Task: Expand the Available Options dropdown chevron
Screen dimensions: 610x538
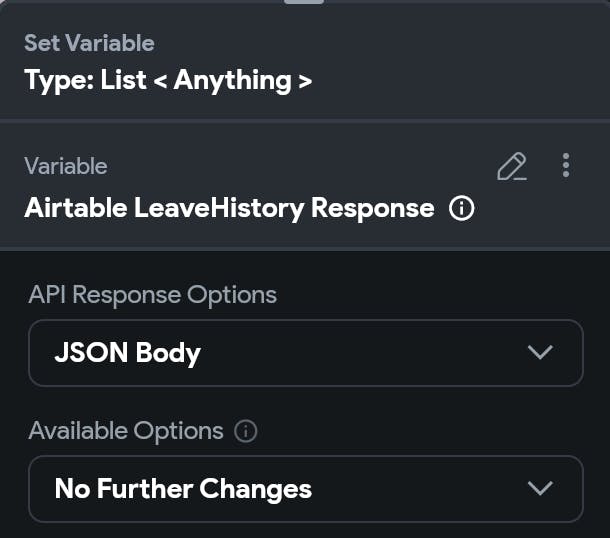Action: click(540, 488)
